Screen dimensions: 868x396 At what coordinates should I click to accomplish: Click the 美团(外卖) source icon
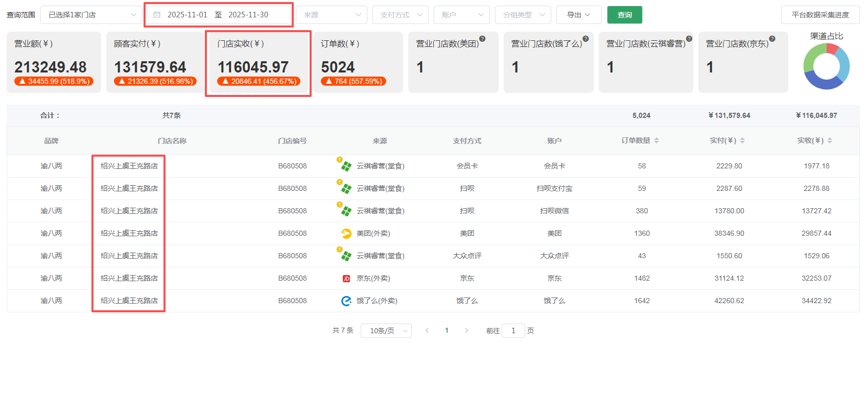pos(346,234)
